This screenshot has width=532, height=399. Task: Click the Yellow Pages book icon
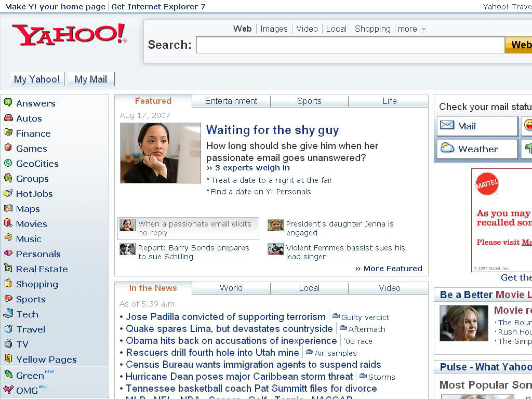(x=8, y=358)
